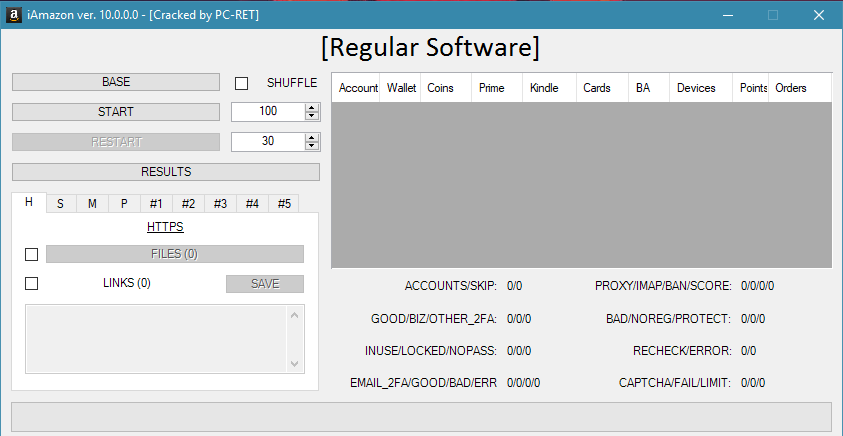The width and height of the screenshot is (843, 436).
Task: Click the START button
Action: pos(116,112)
